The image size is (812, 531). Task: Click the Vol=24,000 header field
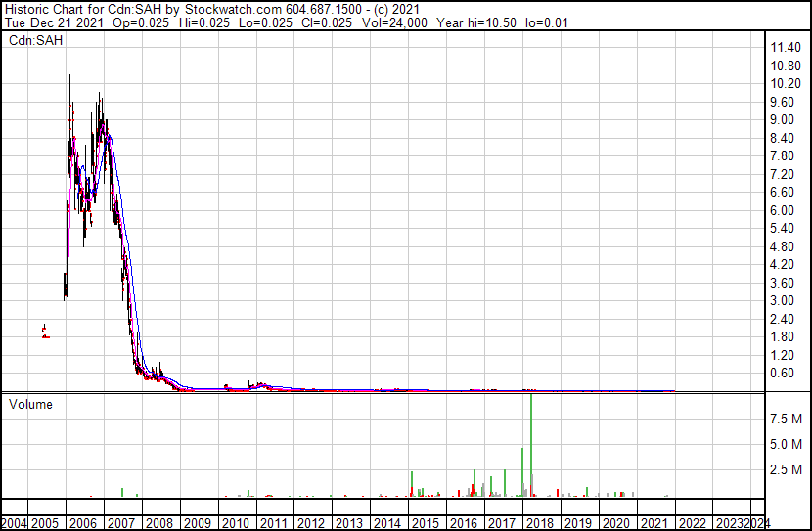pyautogui.click(x=394, y=22)
